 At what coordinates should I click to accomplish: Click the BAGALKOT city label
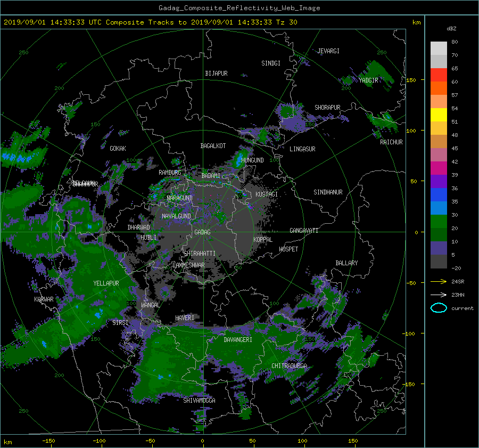click(213, 146)
